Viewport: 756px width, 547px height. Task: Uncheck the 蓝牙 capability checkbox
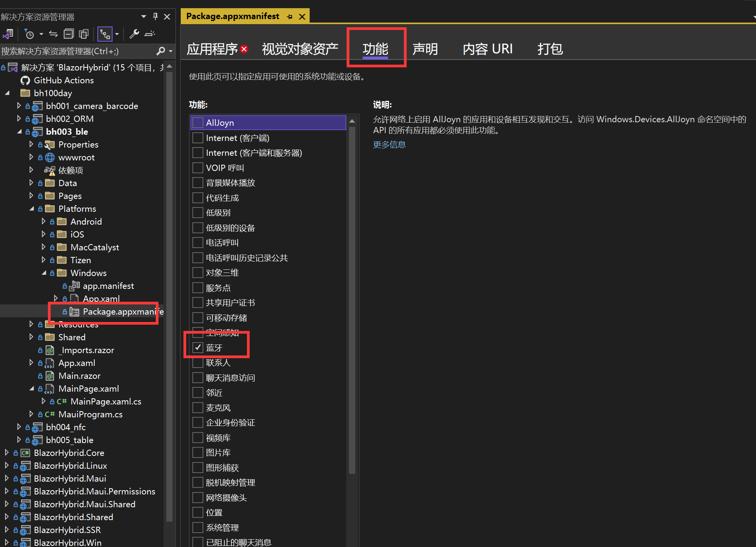(x=198, y=347)
